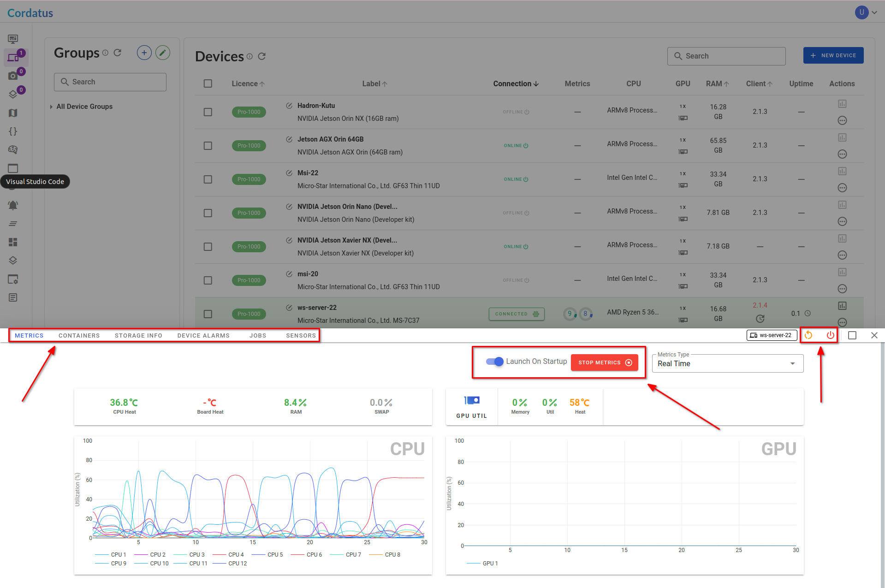Check the Jetson AGX Orin 64GB checkbox
This screenshot has height=588, width=885.
pyautogui.click(x=208, y=146)
